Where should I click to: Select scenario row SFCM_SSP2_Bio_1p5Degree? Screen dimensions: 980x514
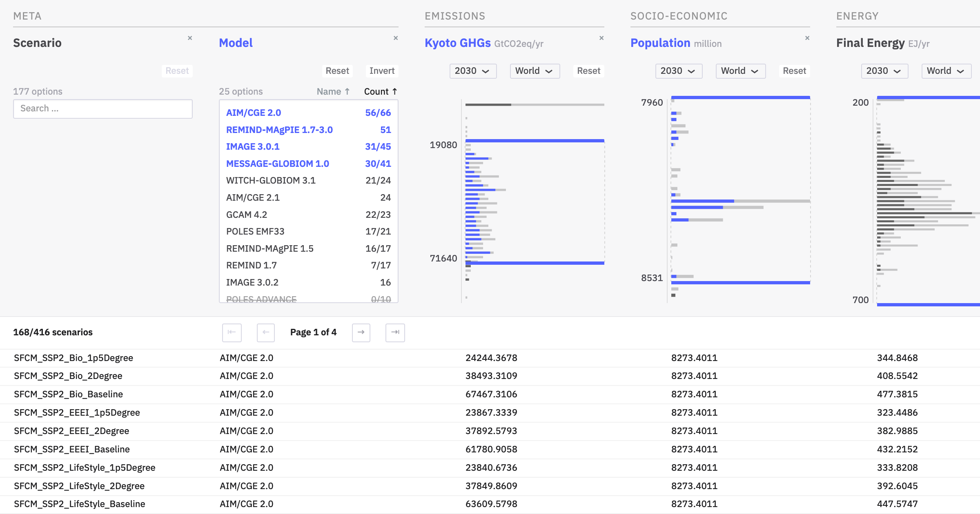490,358
